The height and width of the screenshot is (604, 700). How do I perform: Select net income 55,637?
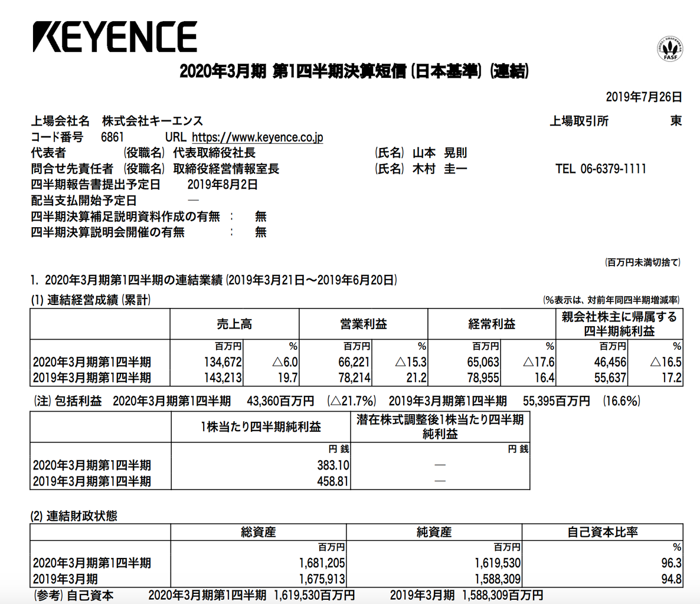tap(610, 378)
